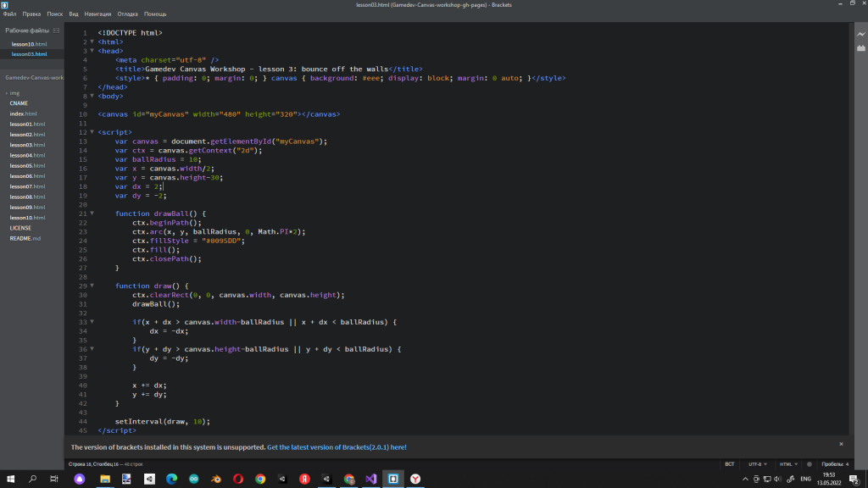Click the split-view icon beside Рабочие файлы

click(x=56, y=30)
